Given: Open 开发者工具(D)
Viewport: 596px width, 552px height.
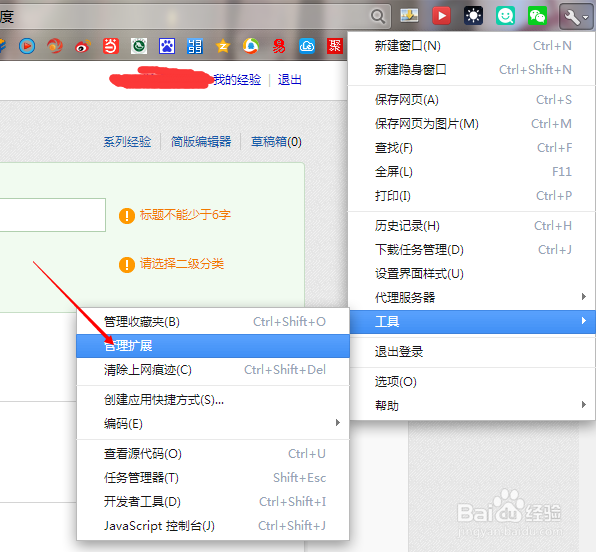Looking at the screenshot, I should [x=213, y=501].
